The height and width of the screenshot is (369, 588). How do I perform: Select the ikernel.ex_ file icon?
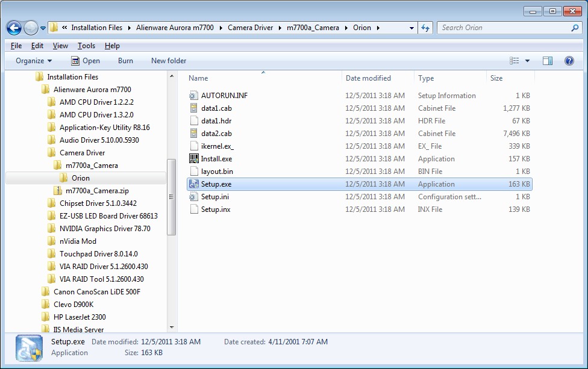(193, 146)
